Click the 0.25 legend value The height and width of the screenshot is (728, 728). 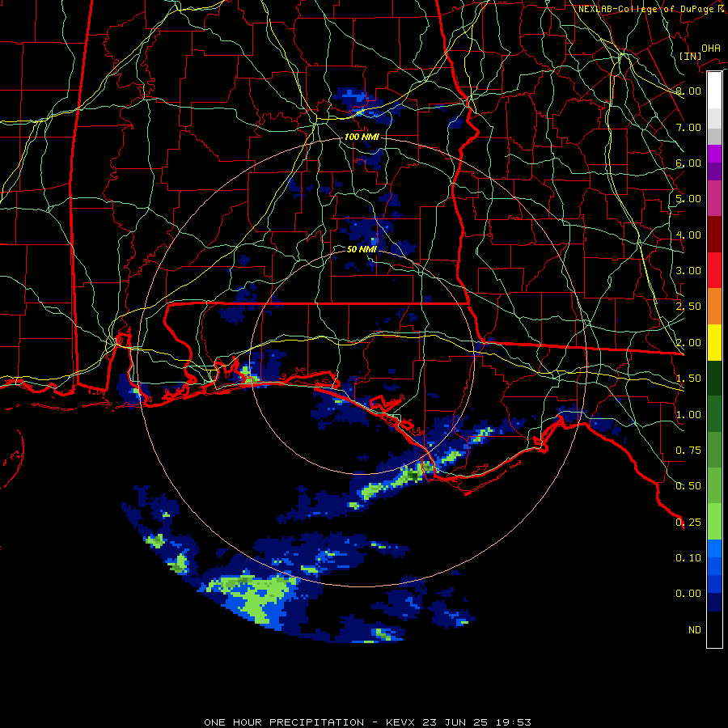[688, 523]
